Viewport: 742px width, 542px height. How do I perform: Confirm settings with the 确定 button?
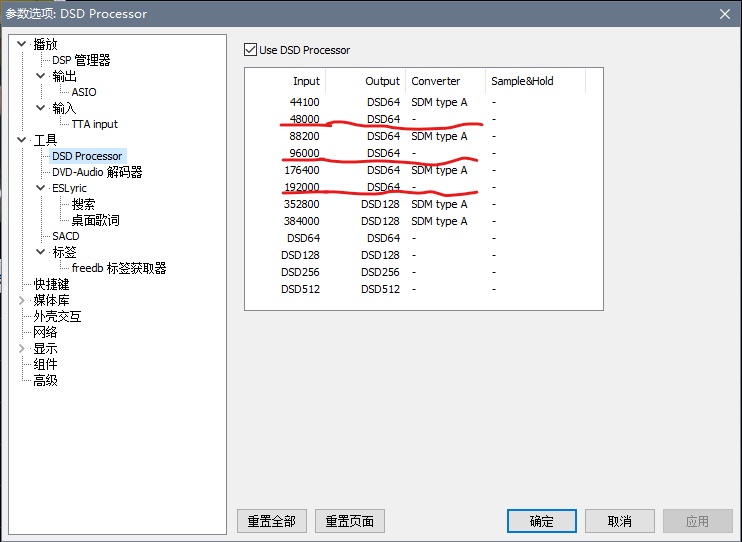pos(541,521)
